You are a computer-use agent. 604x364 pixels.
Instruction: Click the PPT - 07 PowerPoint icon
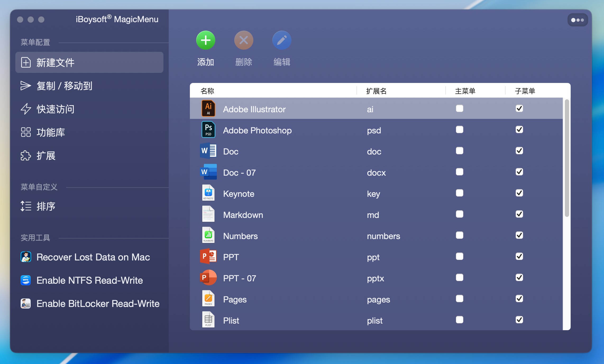click(208, 278)
